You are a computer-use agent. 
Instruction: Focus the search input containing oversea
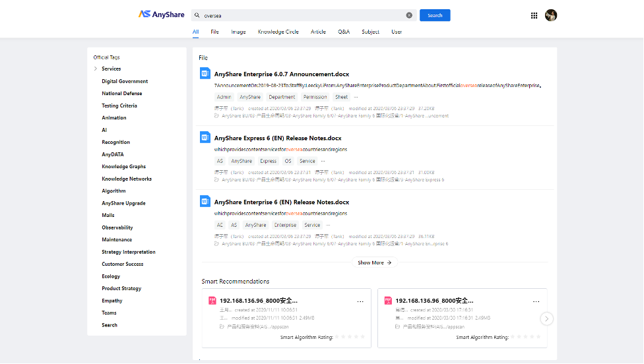[304, 15]
